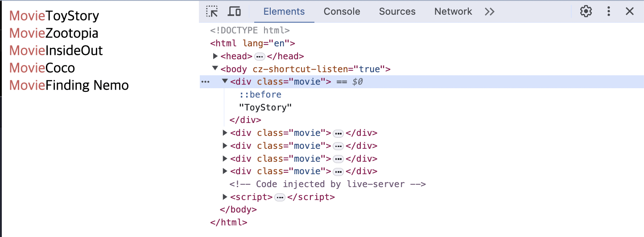Open DevTools settings gear
This screenshot has width=644, height=237.
(x=586, y=12)
